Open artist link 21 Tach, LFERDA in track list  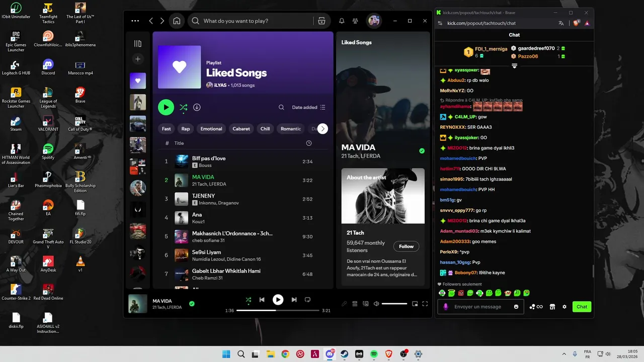(209, 184)
